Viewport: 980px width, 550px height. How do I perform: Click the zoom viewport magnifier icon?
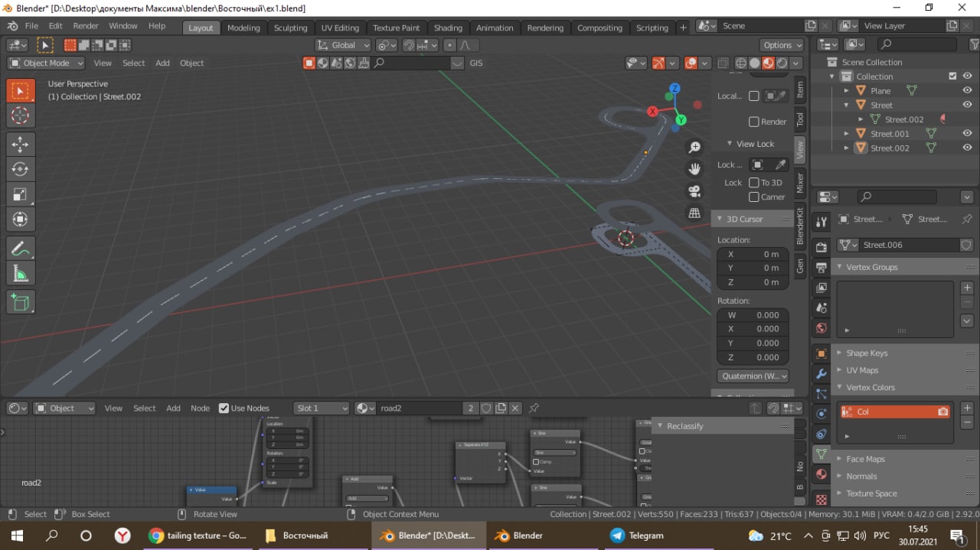point(694,148)
